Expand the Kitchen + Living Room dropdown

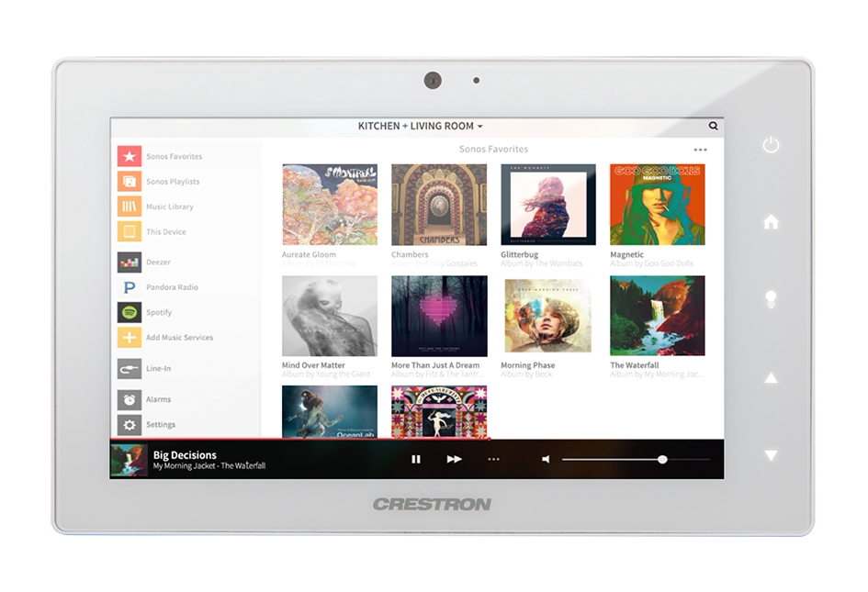420,126
